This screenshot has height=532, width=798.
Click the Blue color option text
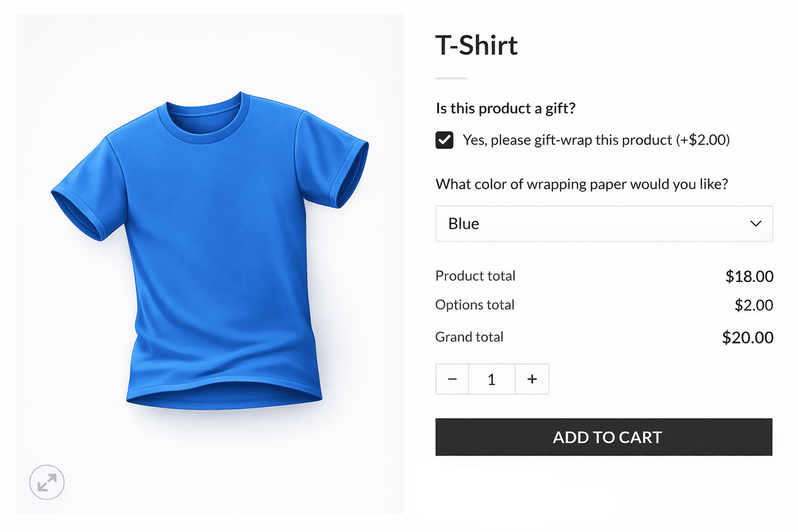pos(462,224)
